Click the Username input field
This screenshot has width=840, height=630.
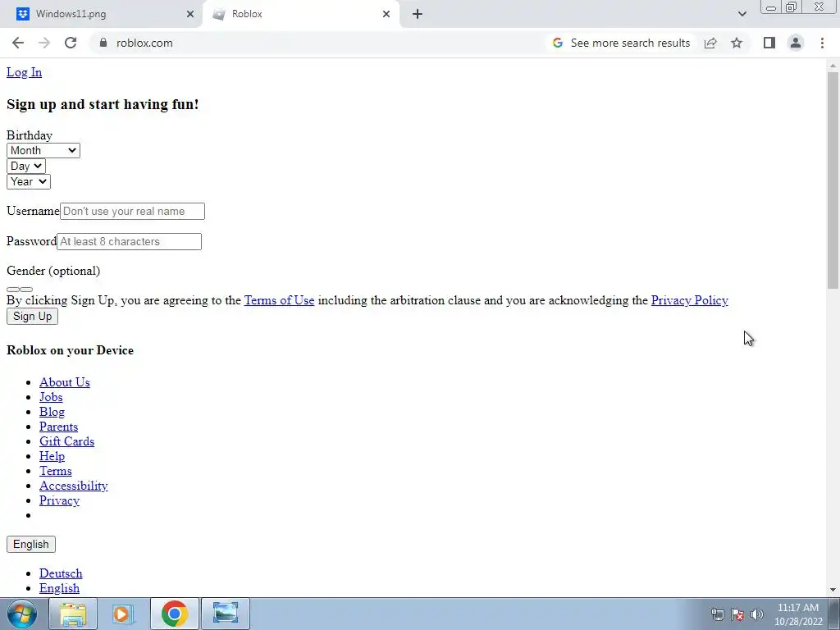click(x=132, y=211)
